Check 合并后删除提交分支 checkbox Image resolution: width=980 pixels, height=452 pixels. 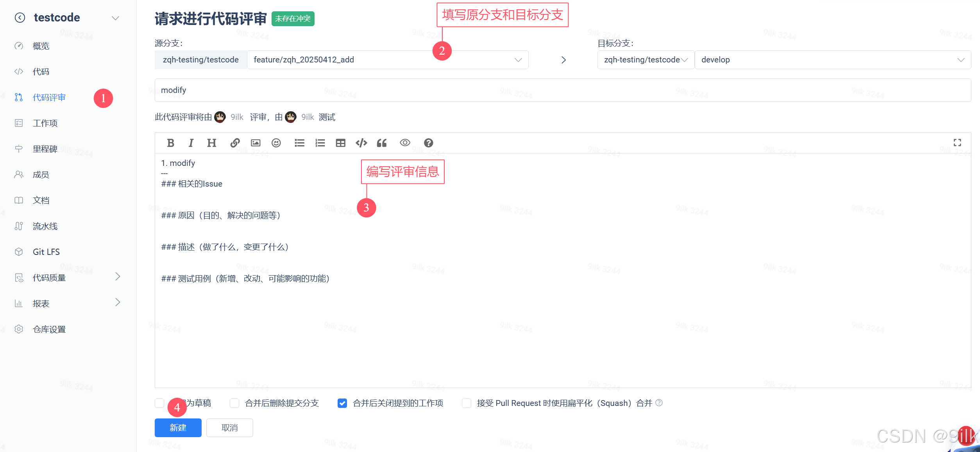click(x=234, y=403)
